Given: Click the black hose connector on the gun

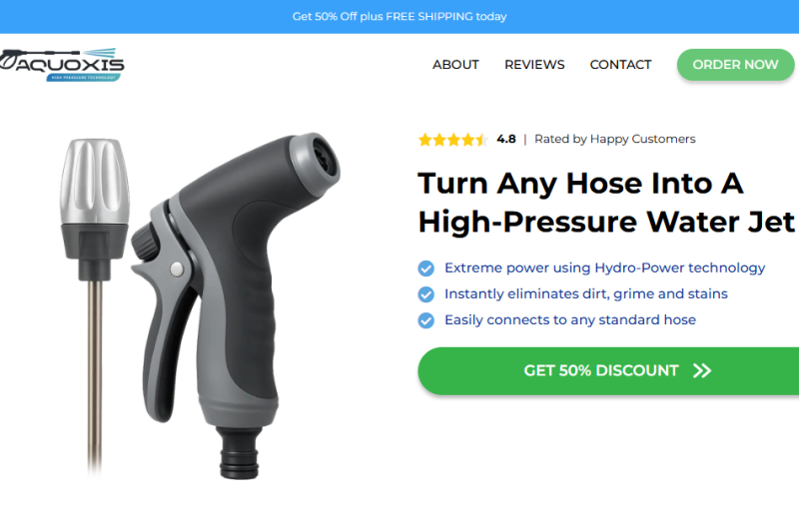Looking at the screenshot, I should tap(239, 453).
